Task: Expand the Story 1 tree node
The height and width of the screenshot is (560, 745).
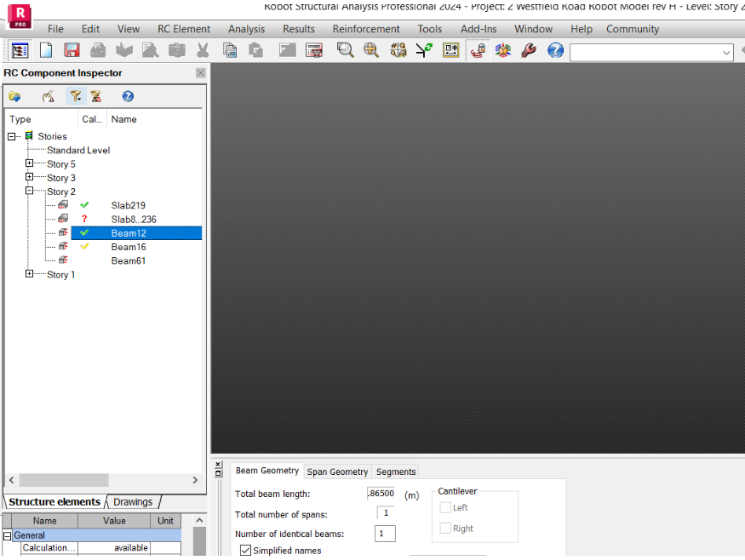Action: pyautogui.click(x=27, y=275)
